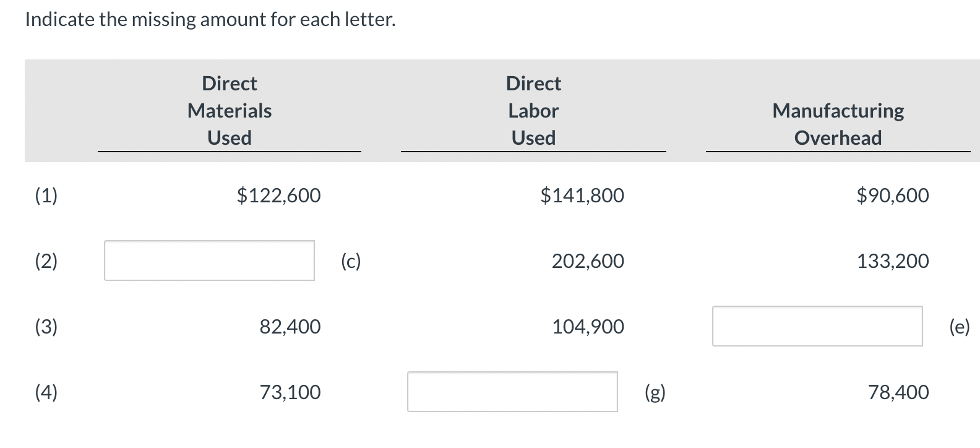The width and height of the screenshot is (980, 448).
Task: Click the 104,900 direct labor value
Action: click(588, 327)
